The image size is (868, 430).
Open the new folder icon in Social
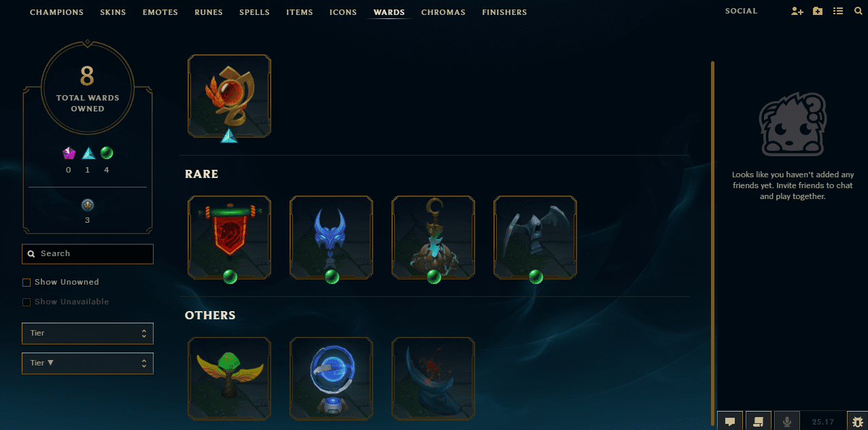tap(818, 12)
